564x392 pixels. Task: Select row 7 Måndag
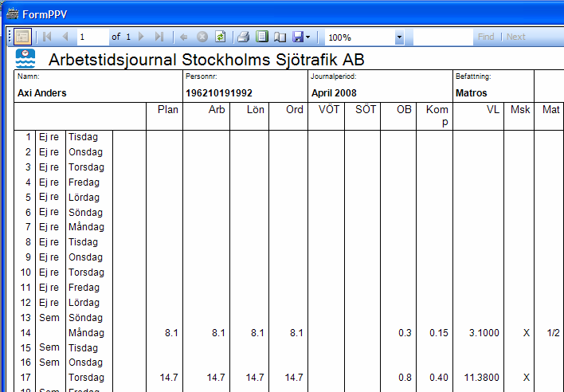point(86,227)
